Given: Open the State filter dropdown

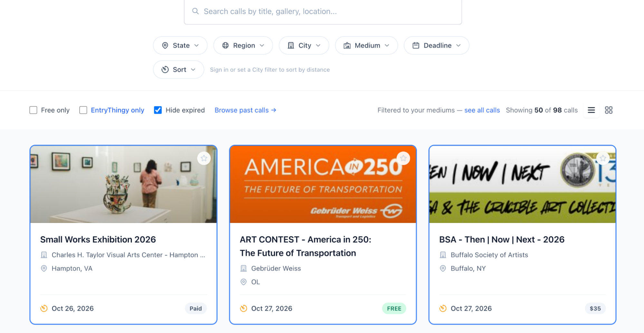Looking at the screenshot, I should [x=180, y=45].
